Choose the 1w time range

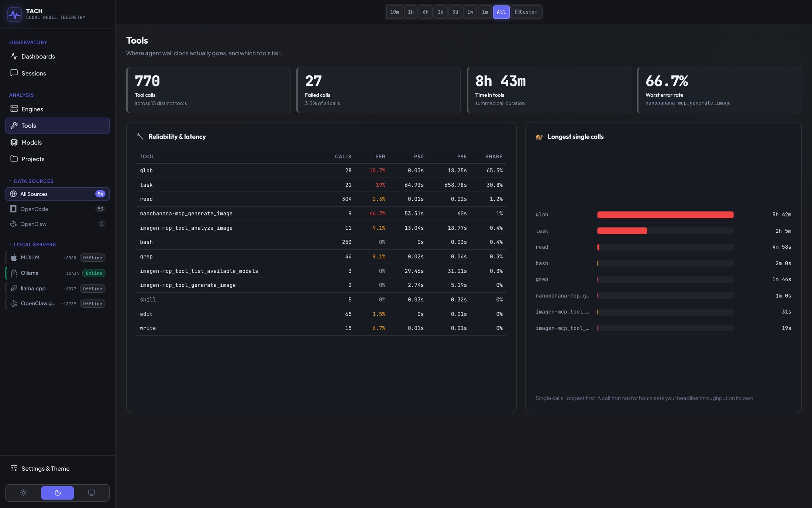coord(470,12)
